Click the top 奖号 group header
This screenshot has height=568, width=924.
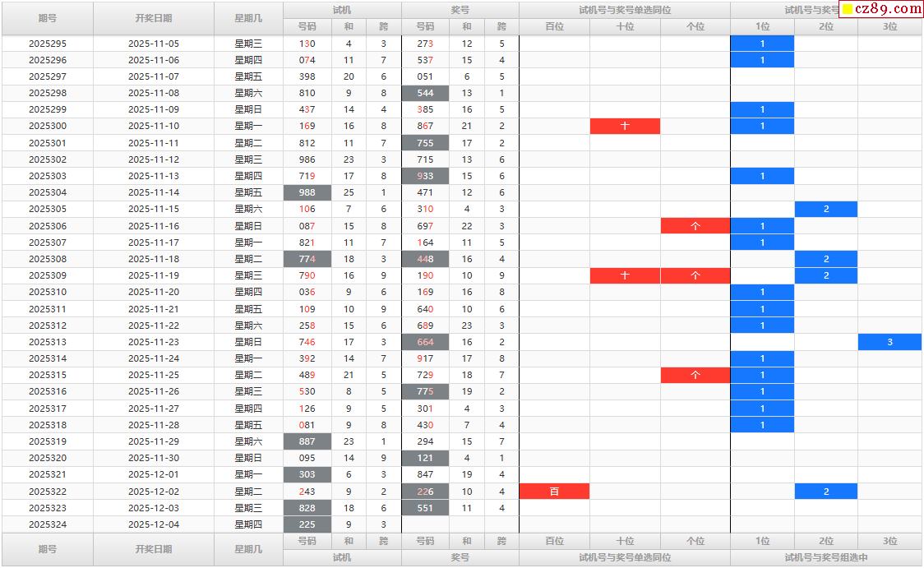pos(460,10)
